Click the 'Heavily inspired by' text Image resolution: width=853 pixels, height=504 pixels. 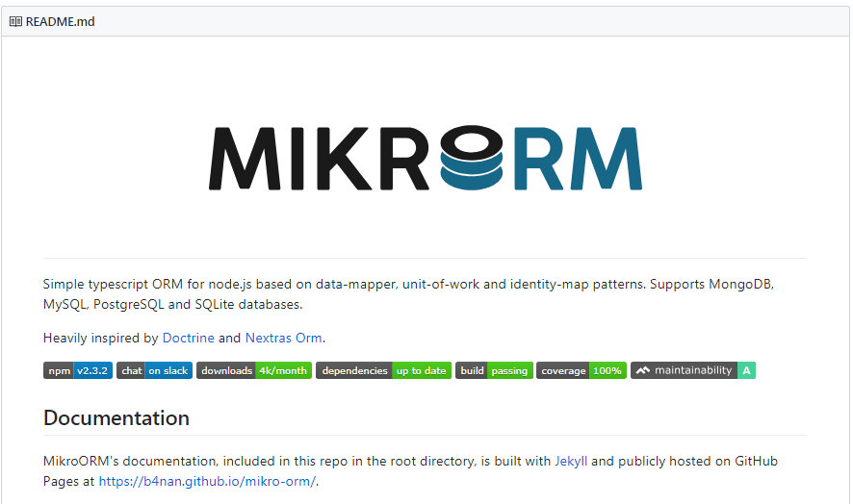(101, 339)
